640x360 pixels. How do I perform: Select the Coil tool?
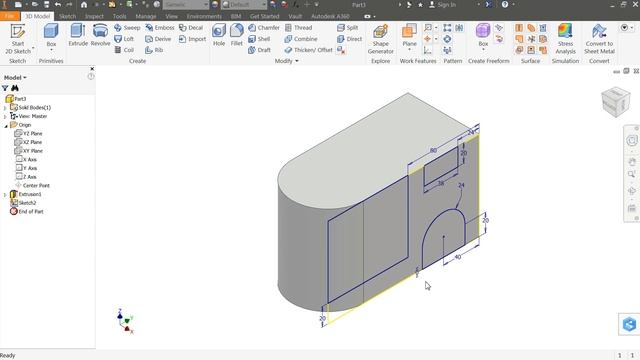(124, 50)
